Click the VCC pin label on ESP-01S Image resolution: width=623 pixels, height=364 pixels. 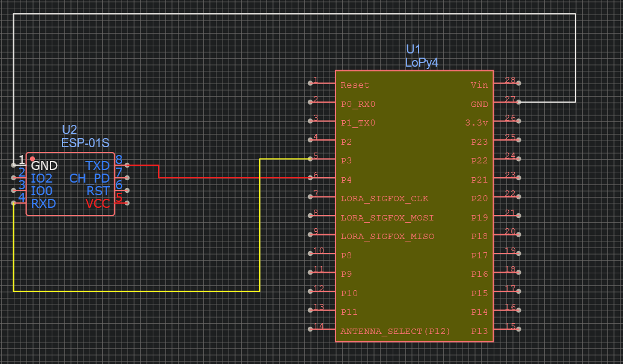point(98,204)
